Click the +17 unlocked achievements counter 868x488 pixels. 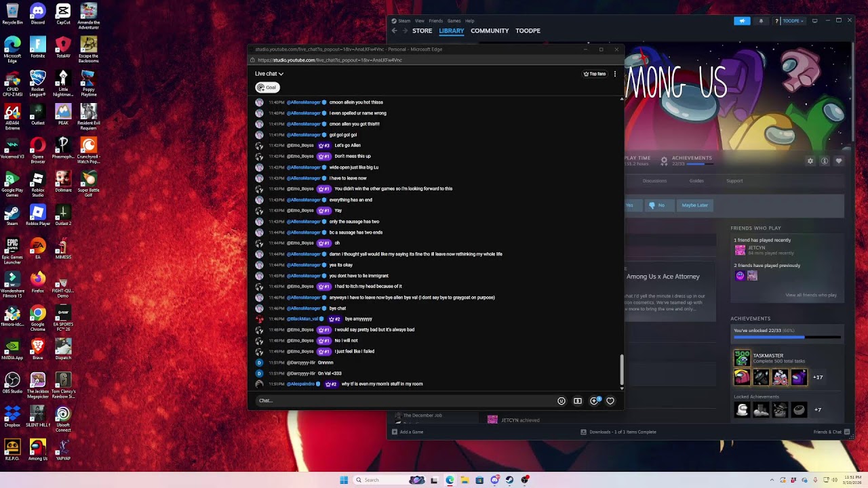coord(818,378)
